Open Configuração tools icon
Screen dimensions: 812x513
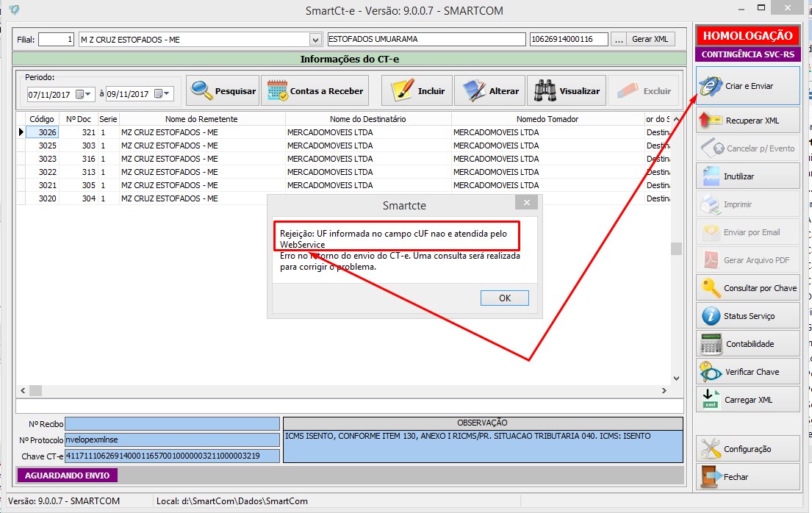(711, 449)
